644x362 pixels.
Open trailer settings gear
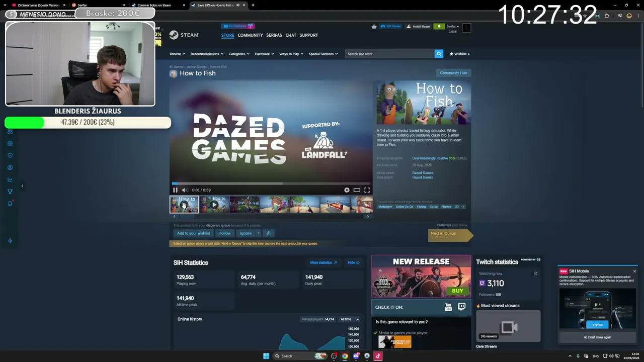[347, 190]
